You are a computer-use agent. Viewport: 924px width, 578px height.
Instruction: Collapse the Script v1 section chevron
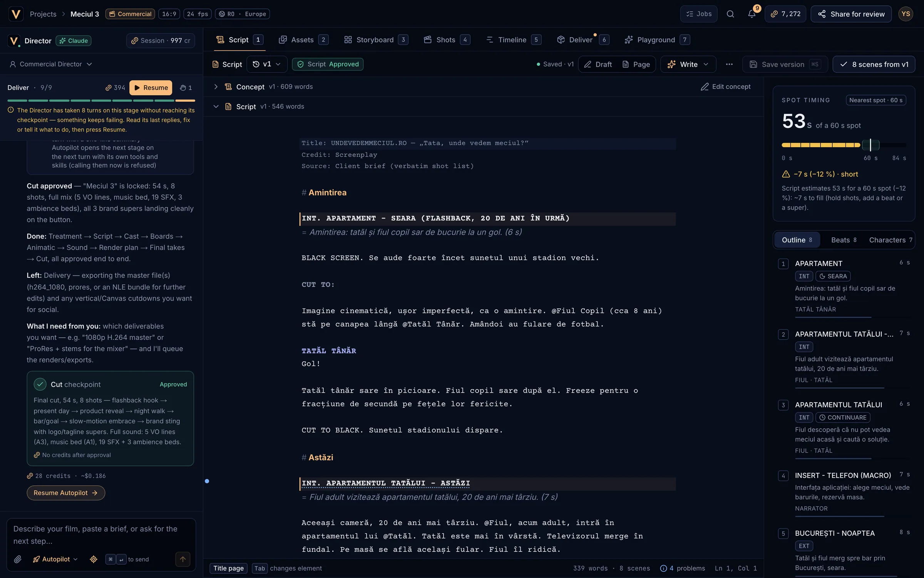[216, 106]
